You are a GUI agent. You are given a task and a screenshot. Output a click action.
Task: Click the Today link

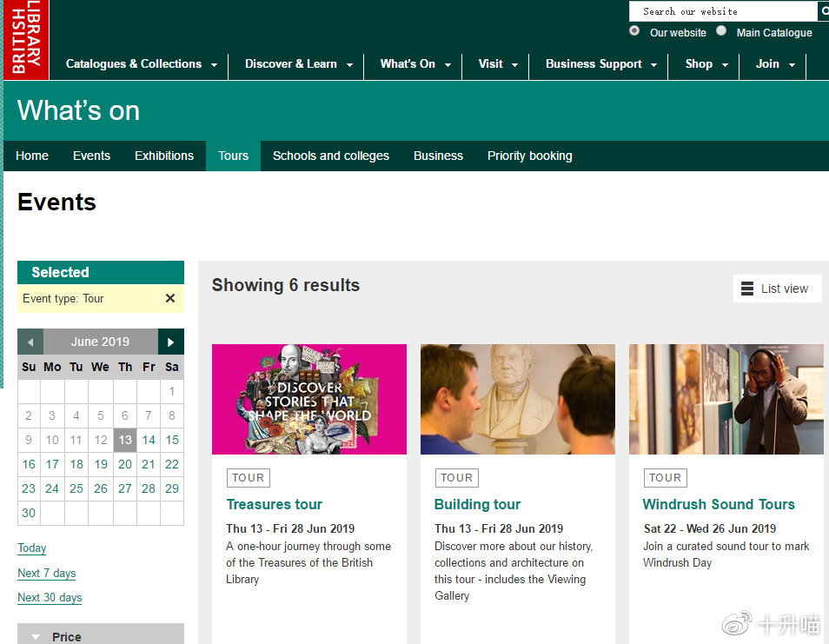click(32, 548)
